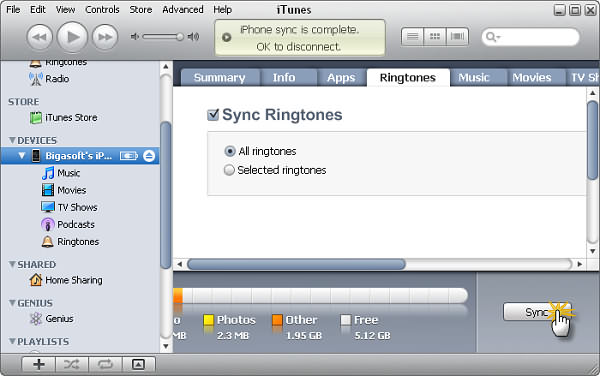Click the volume slider knob

pos(179,37)
